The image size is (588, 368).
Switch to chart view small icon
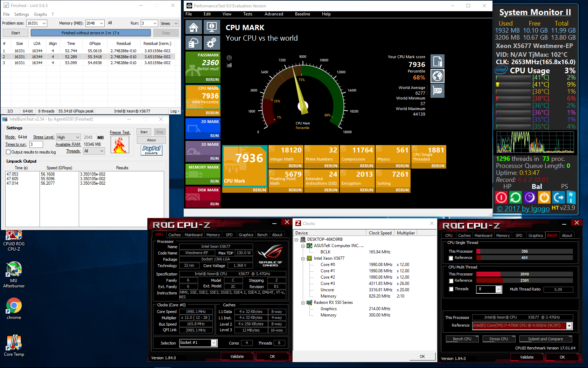pyautogui.click(x=229, y=65)
